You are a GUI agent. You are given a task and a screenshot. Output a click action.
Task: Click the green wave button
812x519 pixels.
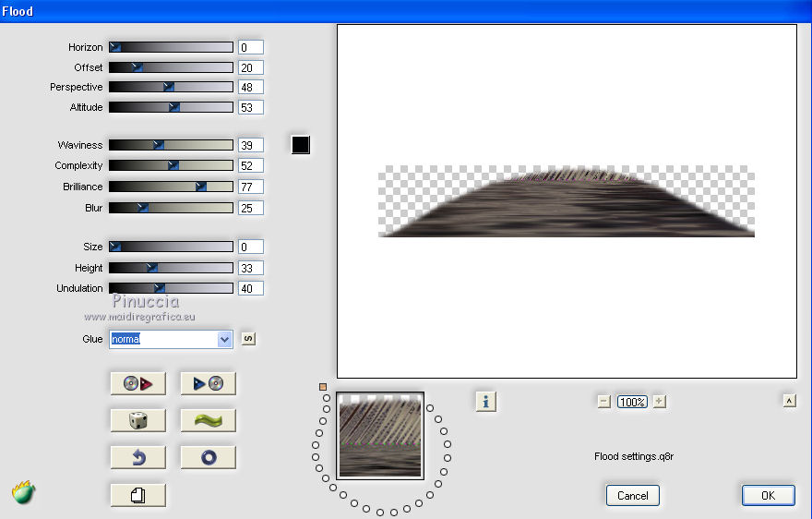coord(208,420)
